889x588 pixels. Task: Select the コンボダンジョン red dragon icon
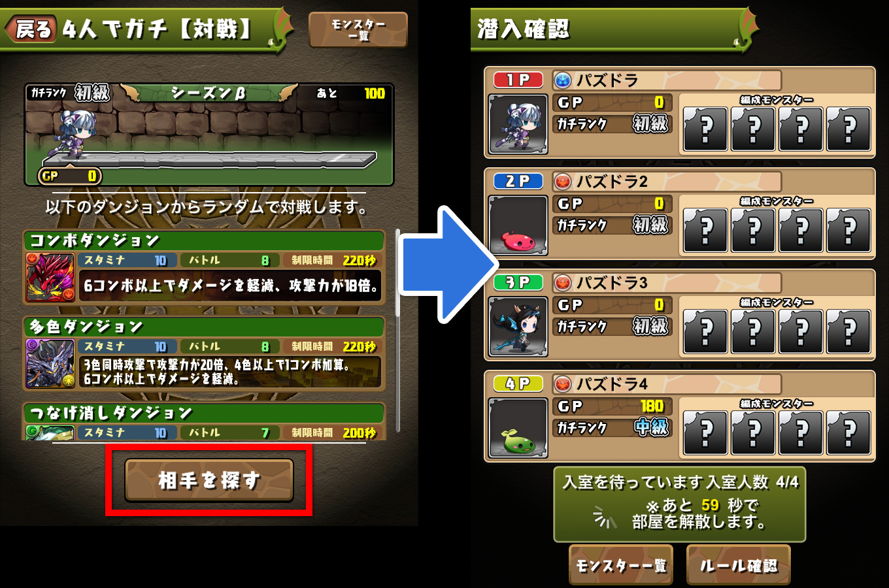tap(50, 277)
